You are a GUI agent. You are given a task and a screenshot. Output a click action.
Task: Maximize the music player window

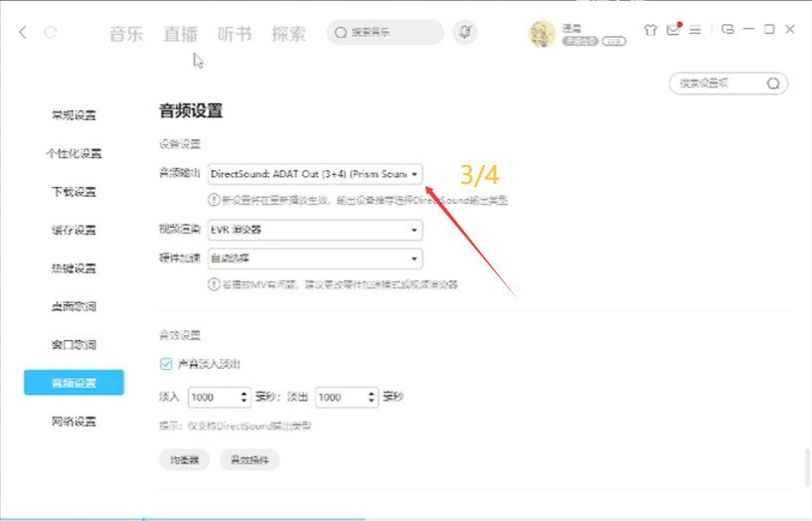769,29
